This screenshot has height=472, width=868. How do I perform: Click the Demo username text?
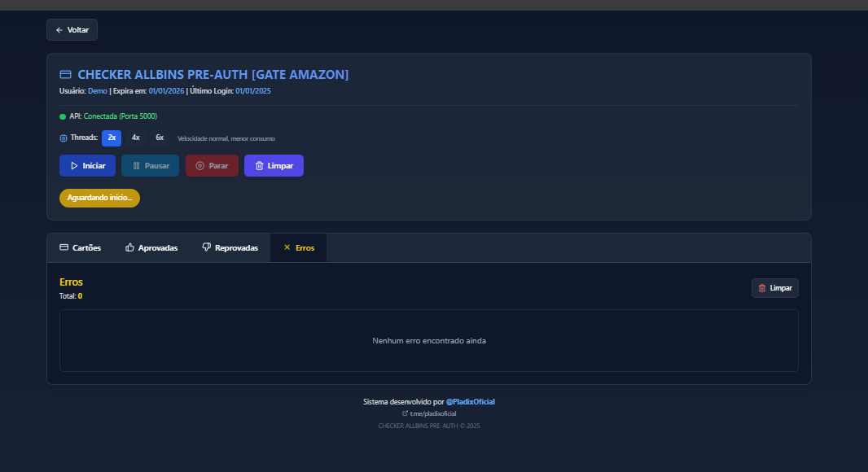pyautogui.click(x=98, y=91)
